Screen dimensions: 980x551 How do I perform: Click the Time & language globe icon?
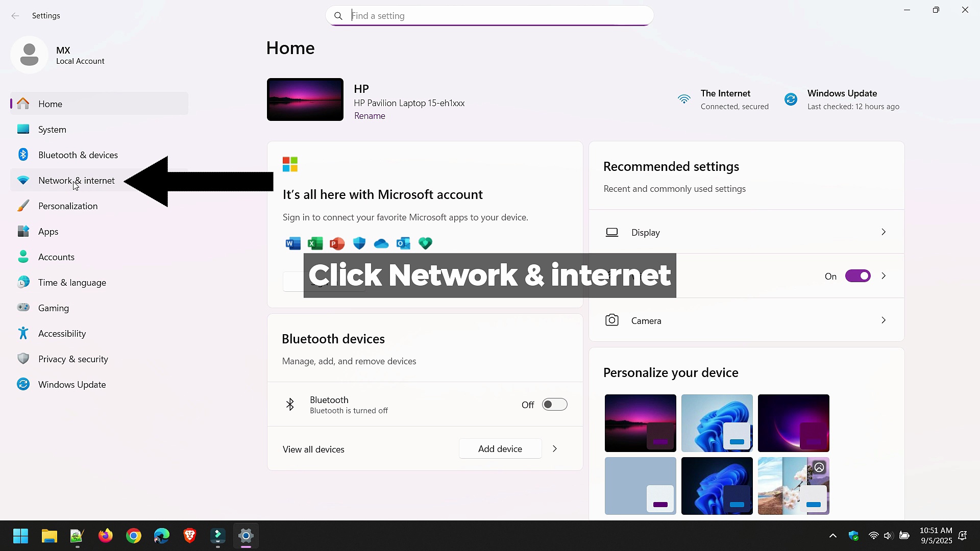[x=23, y=282]
